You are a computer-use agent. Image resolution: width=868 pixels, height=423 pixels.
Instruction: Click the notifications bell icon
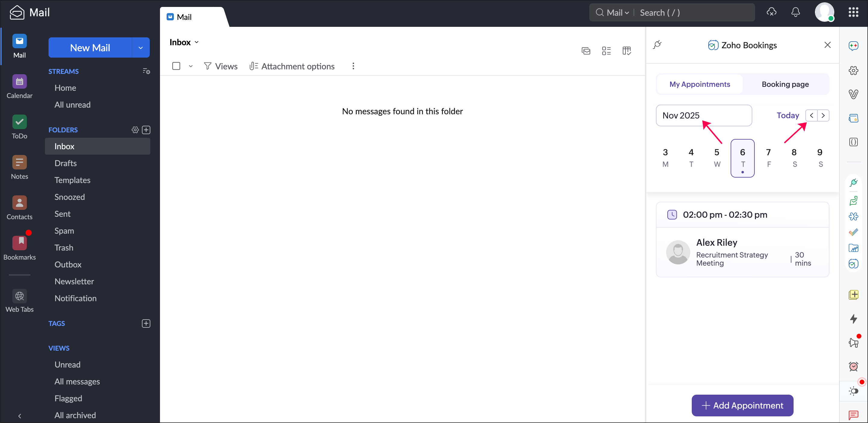coord(795,12)
